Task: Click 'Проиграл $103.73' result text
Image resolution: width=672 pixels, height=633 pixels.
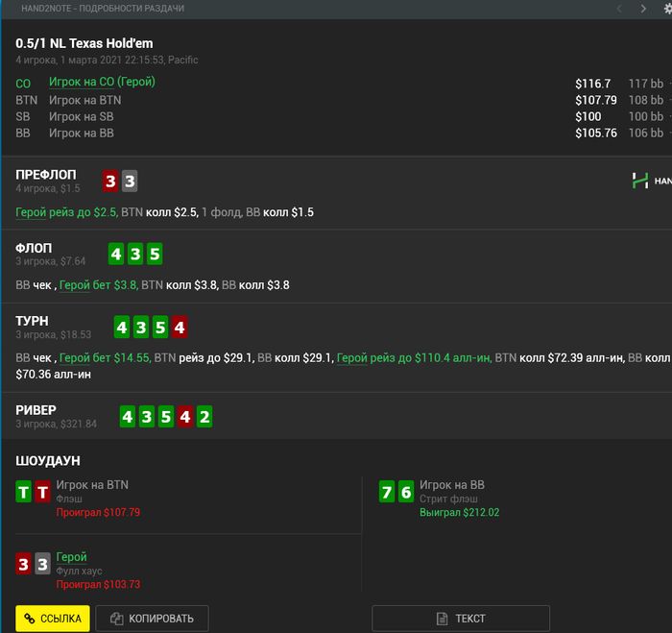Action: (x=98, y=584)
